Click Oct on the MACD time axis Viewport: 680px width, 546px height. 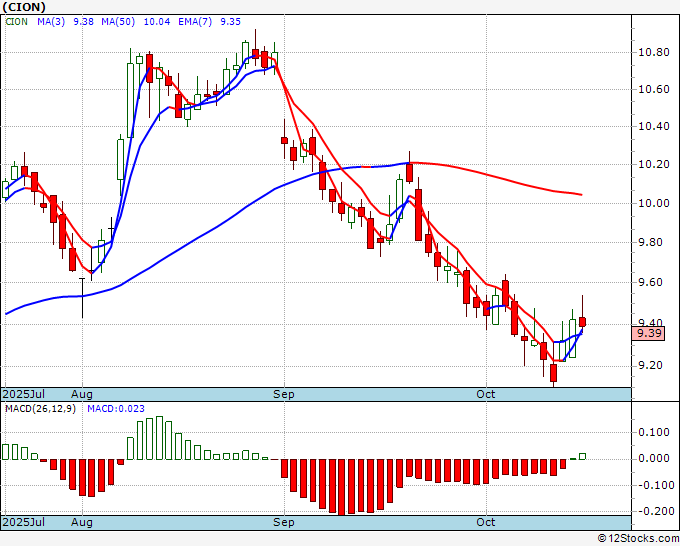pyautogui.click(x=486, y=522)
